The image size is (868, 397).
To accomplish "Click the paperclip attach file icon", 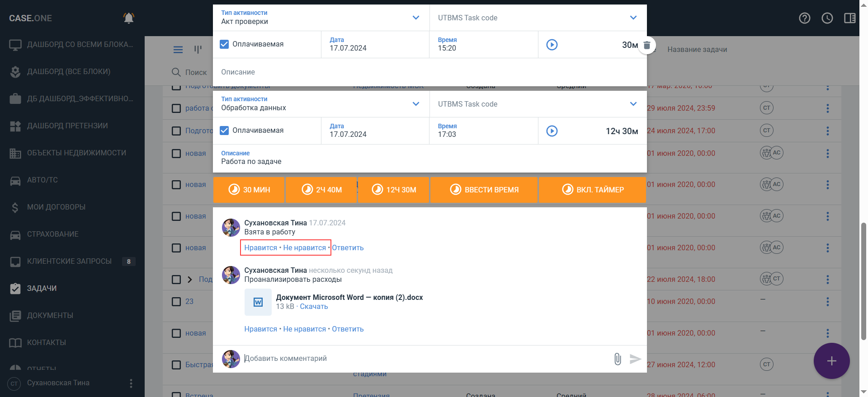I will (x=617, y=359).
